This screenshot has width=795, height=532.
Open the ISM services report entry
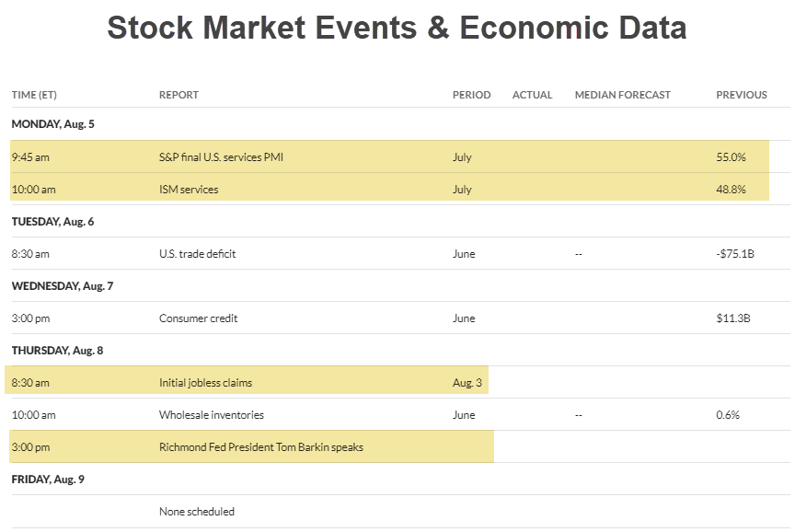pos(187,189)
